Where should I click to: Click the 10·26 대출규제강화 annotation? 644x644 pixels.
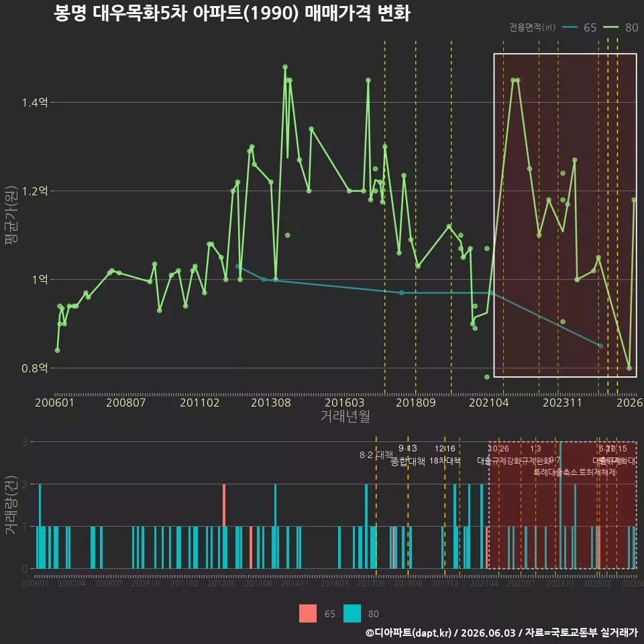click(499, 455)
